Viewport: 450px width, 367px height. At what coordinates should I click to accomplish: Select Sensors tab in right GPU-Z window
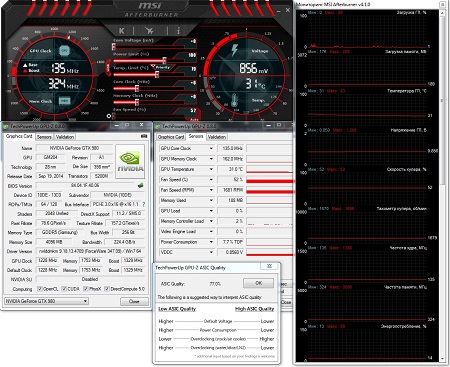[x=196, y=136]
